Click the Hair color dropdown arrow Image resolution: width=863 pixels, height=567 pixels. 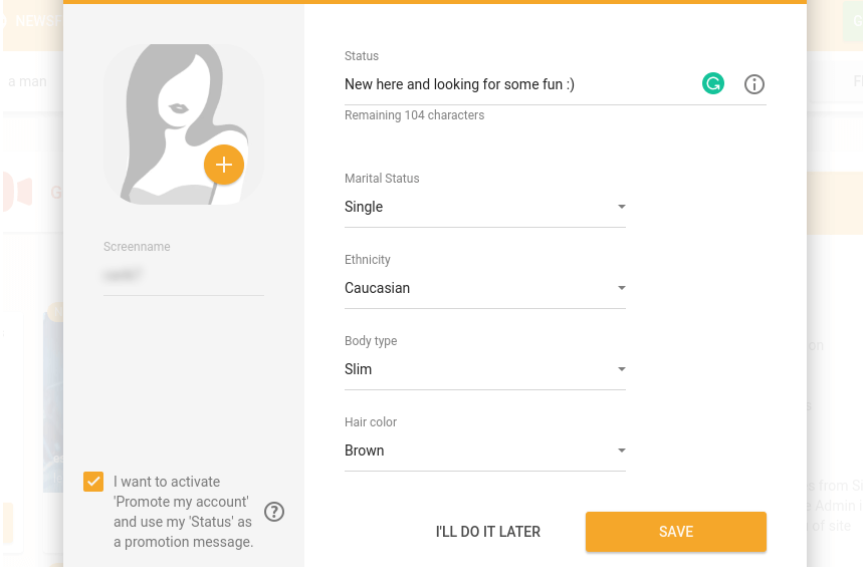click(x=621, y=451)
